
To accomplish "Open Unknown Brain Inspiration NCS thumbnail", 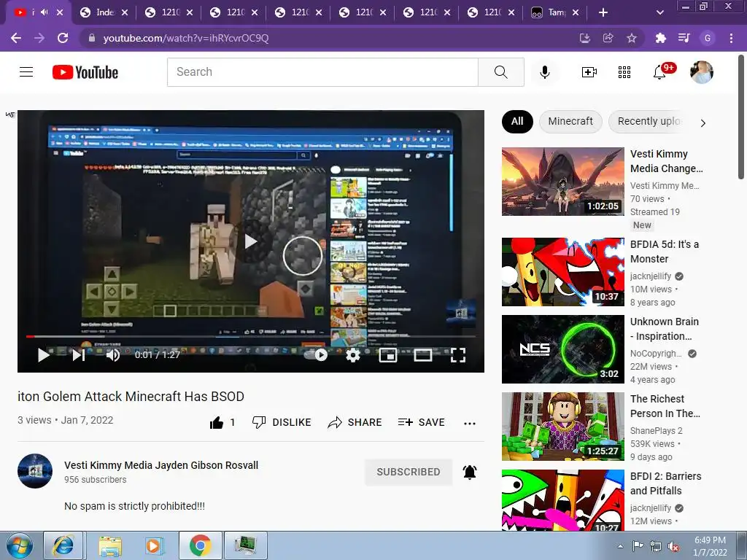I will 562,349.
